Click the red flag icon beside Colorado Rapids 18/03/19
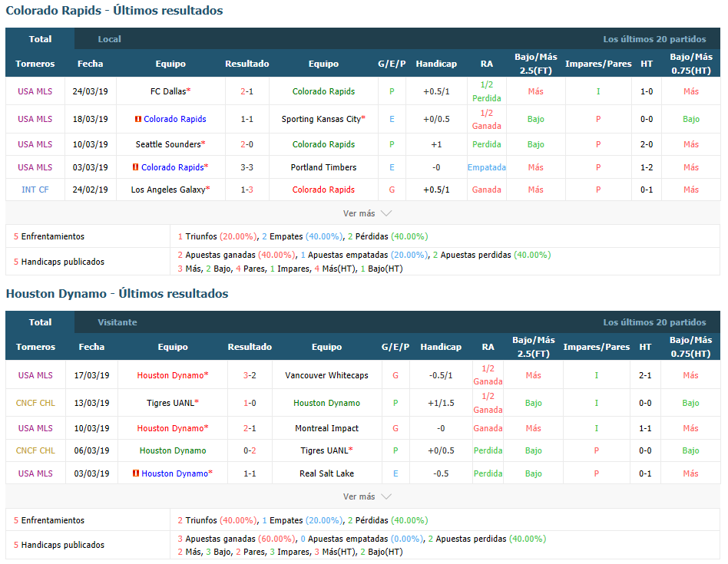Image resolution: width=728 pixels, height=564 pixels. 138,119
